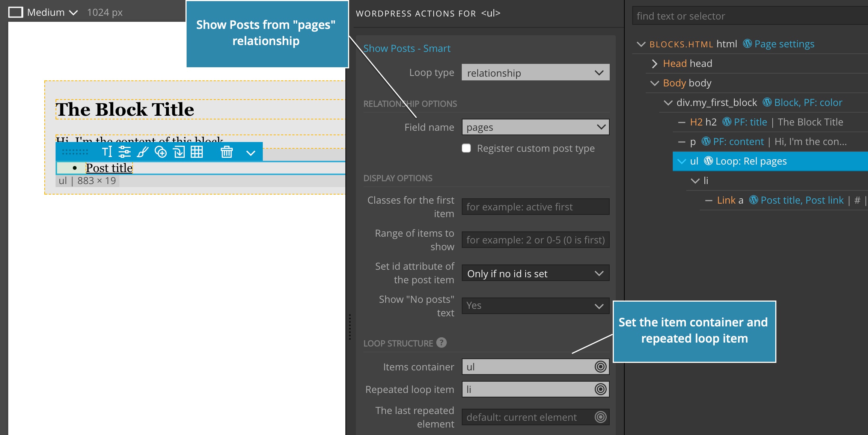The width and height of the screenshot is (868, 435).
Task: Open the Show "No posts" text dropdown
Action: [535, 306]
